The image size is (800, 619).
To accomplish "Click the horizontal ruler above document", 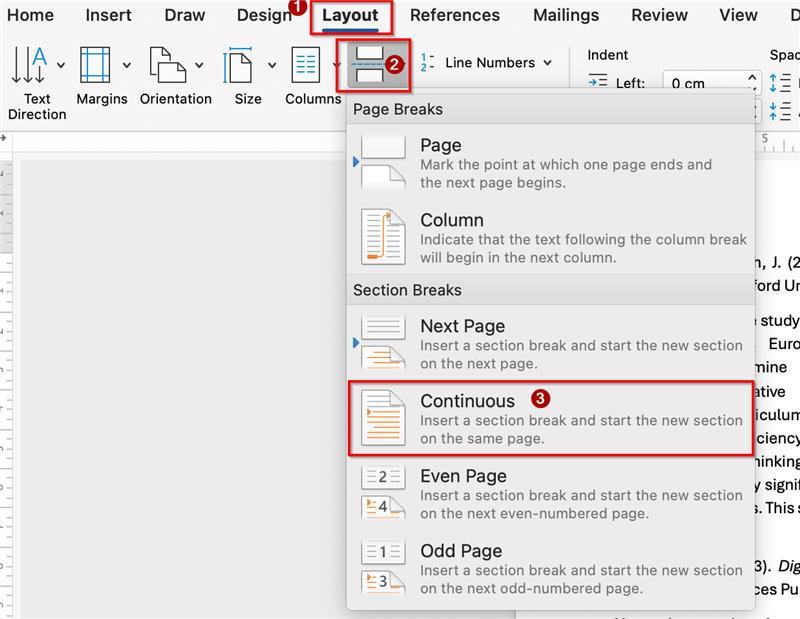I will 179,142.
